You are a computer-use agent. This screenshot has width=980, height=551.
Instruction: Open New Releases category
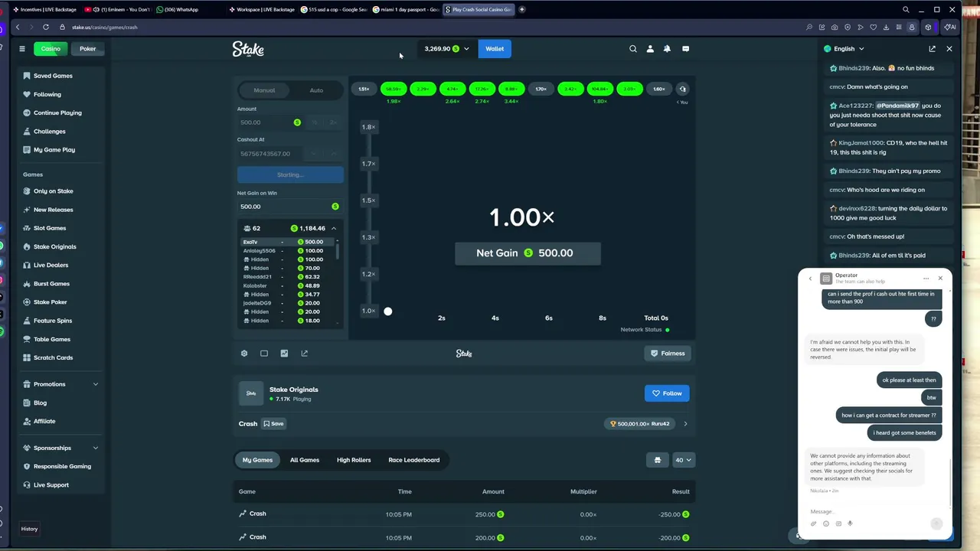(x=53, y=210)
